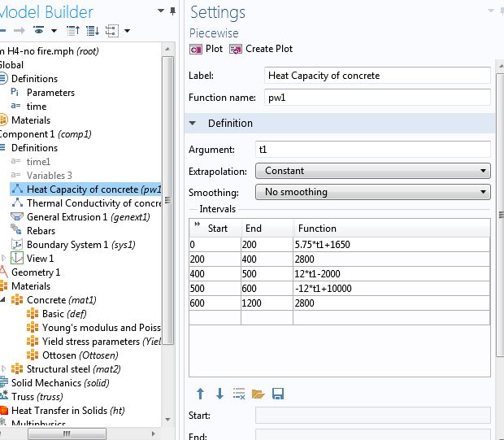Viewport: 504px width, 440px height.
Task: Click the Delete row icon below intervals table
Action: pyautogui.click(x=239, y=394)
